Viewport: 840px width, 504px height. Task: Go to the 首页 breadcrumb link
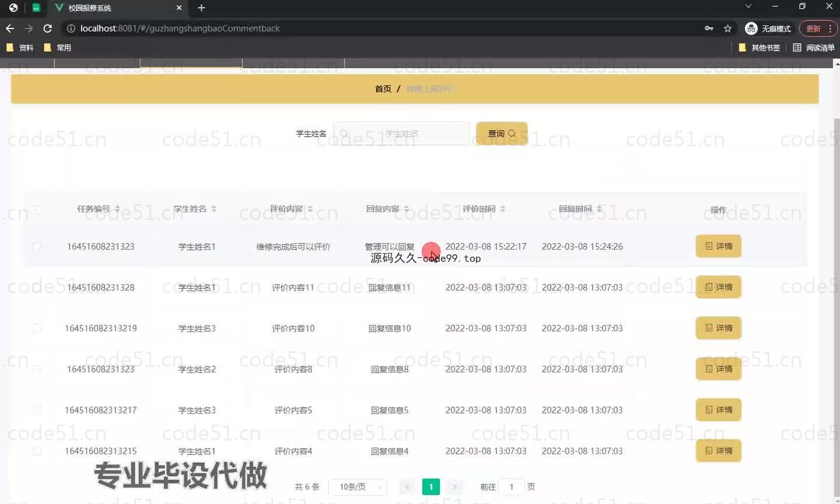pos(383,89)
